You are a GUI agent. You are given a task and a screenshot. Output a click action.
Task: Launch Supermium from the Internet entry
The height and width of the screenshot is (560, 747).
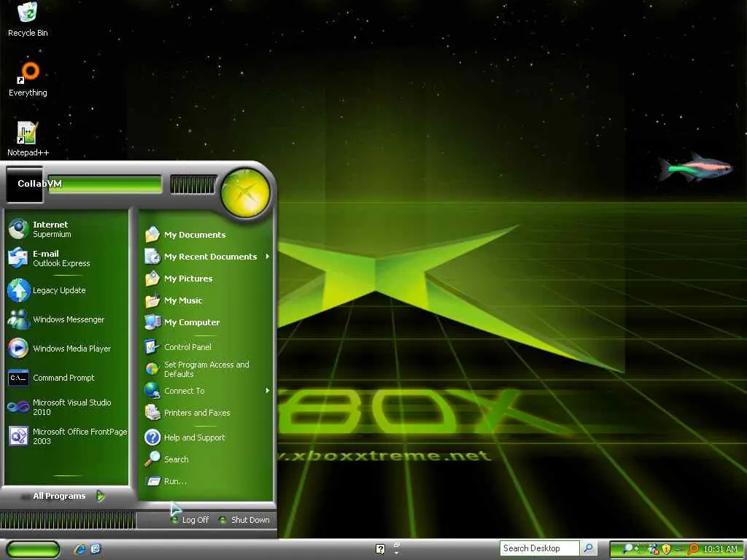tap(66, 229)
